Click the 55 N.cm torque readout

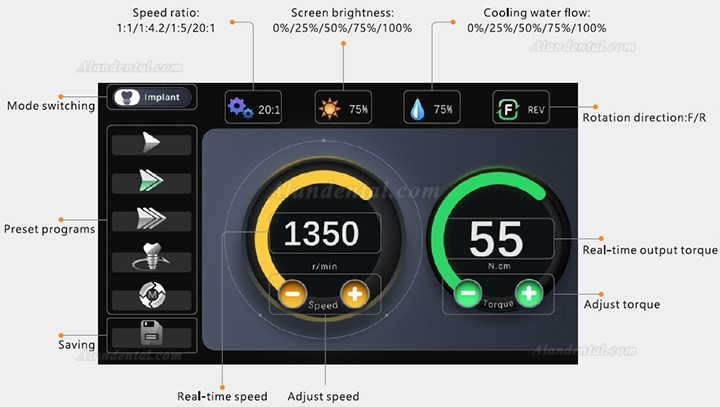click(x=500, y=239)
